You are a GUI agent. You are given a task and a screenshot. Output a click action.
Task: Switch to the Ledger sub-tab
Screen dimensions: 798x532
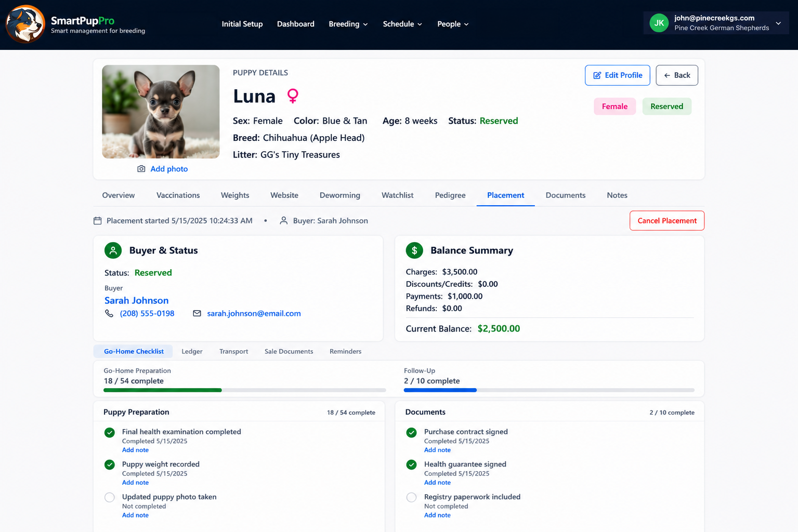(192, 352)
